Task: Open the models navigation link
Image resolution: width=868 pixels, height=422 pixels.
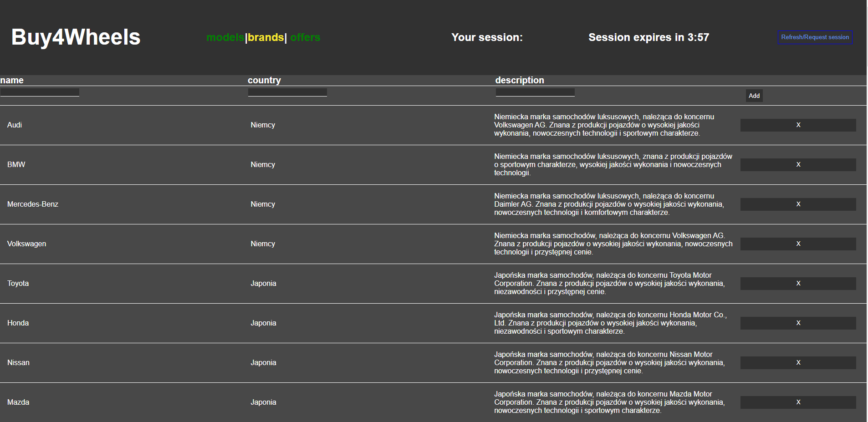Action: tap(225, 37)
